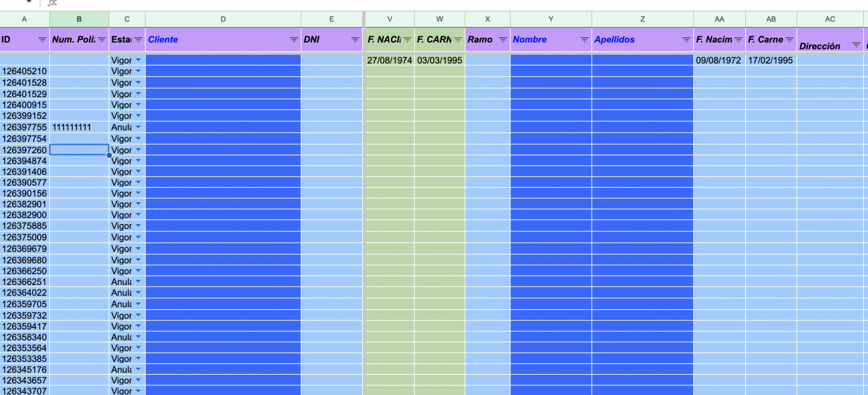
Task: Select column B header
Action: (79, 19)
